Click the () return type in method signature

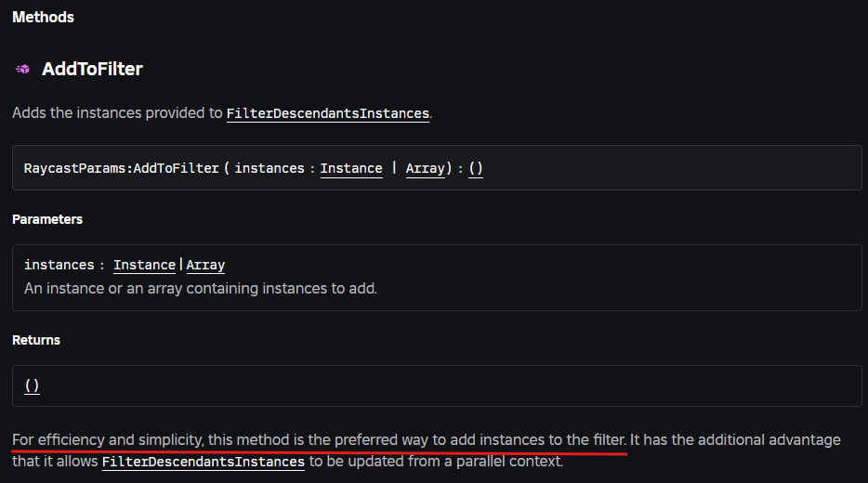tap(476, 168)
